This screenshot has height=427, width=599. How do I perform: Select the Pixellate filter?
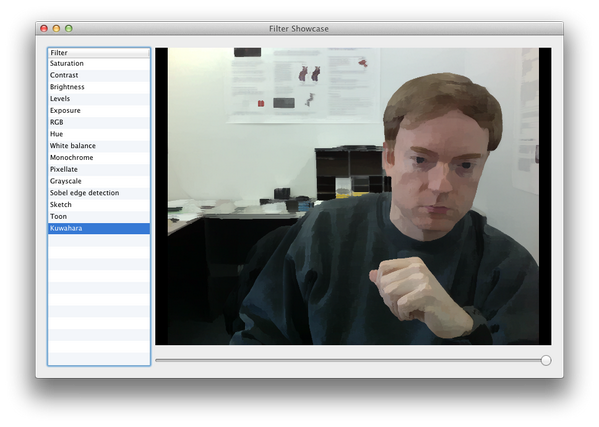point(99,170)
